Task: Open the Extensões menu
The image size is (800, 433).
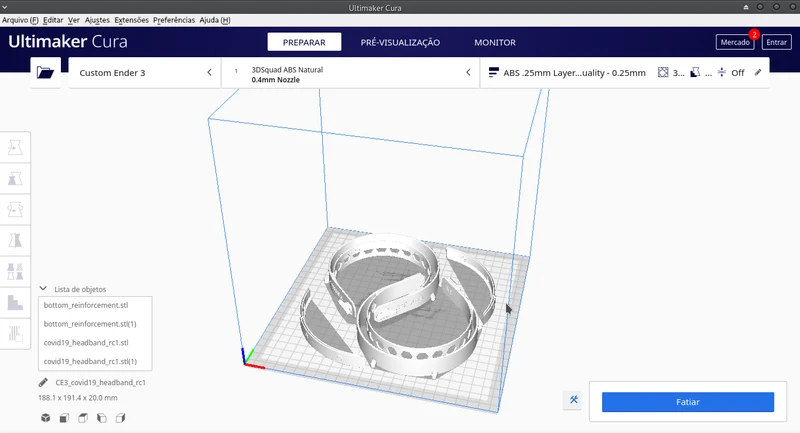Action: click(x=132, y=20)
